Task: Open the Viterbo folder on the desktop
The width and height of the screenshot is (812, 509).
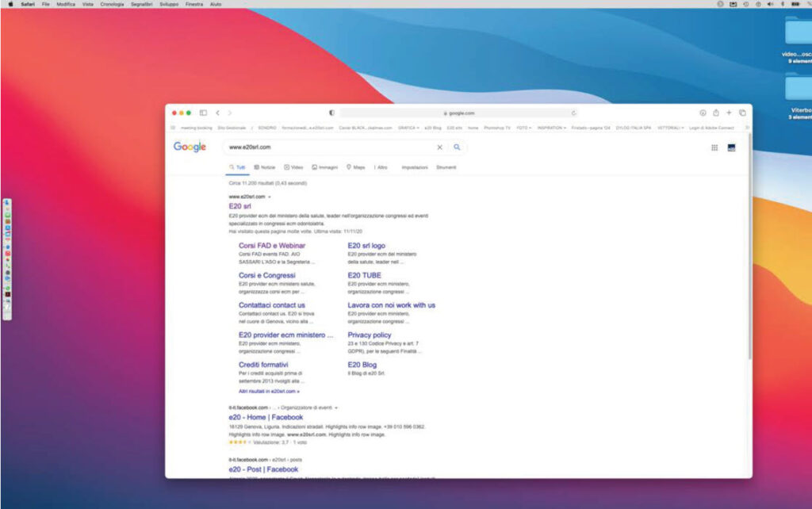Action: click(798, 87)
